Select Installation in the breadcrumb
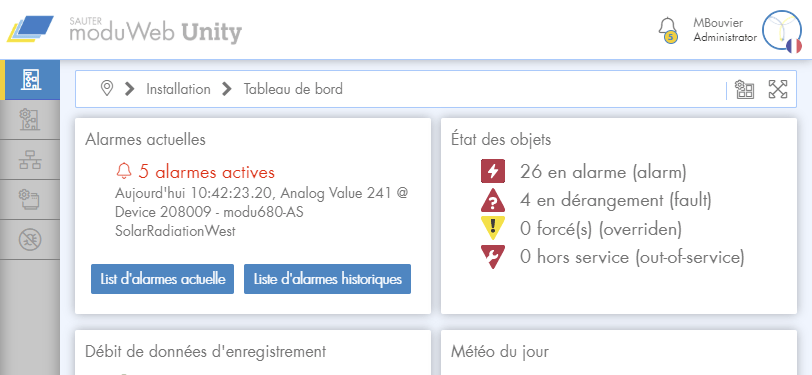Image resolution: width=812 pixels, height=375 pixels. pos(178,89)
